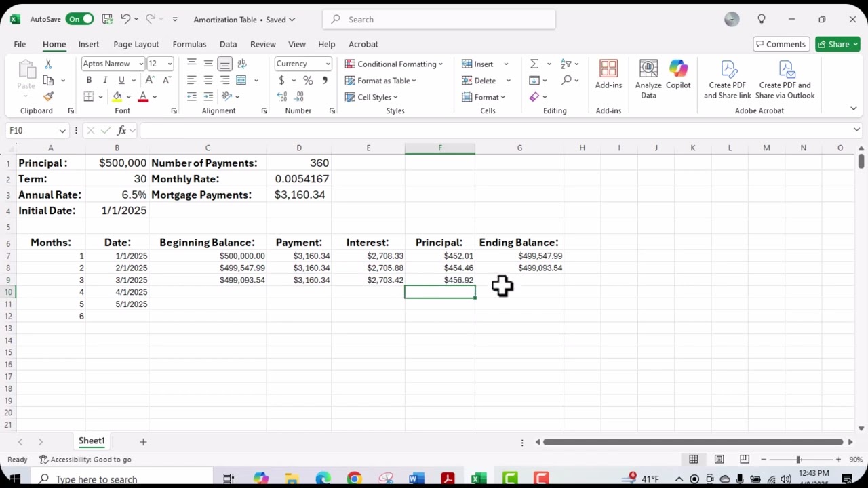Open the Name Box dropdown arrow
Screen dimensions: 868x488
(x=62, y=130)
